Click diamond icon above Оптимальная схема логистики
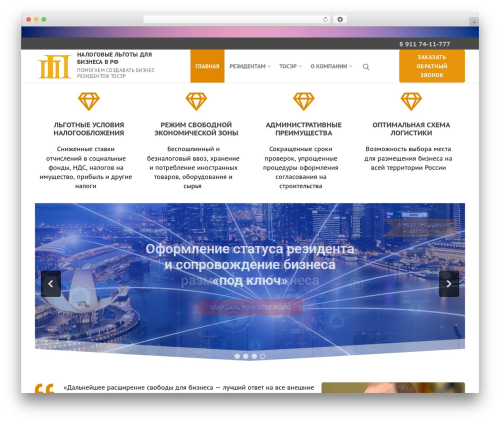 pyautogui.click(x=411, y=101)
